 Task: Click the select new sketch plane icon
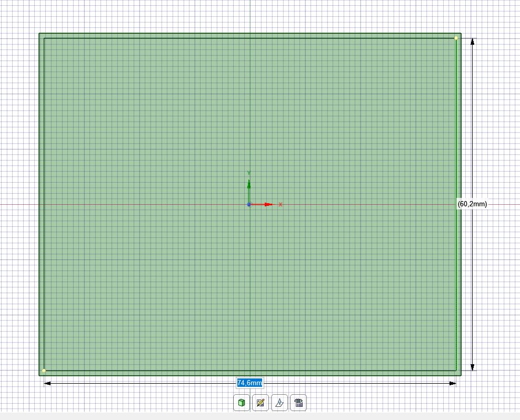(x=279, y=403)
